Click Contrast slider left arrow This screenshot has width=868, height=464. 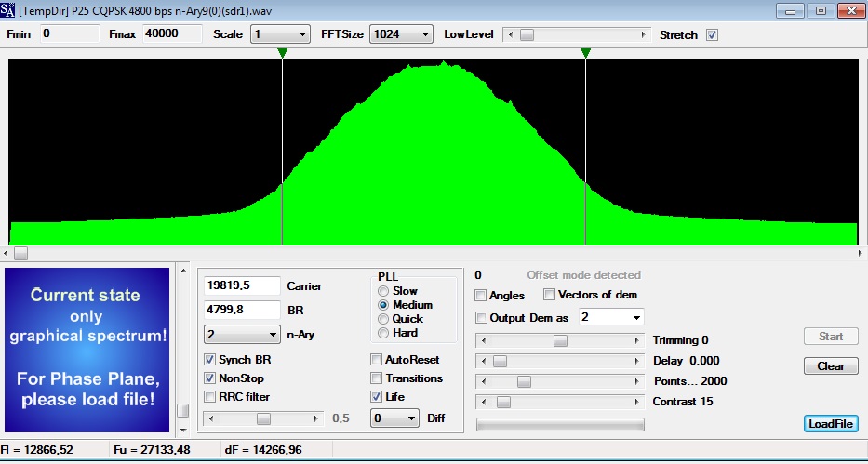click(x=483, y=402)
